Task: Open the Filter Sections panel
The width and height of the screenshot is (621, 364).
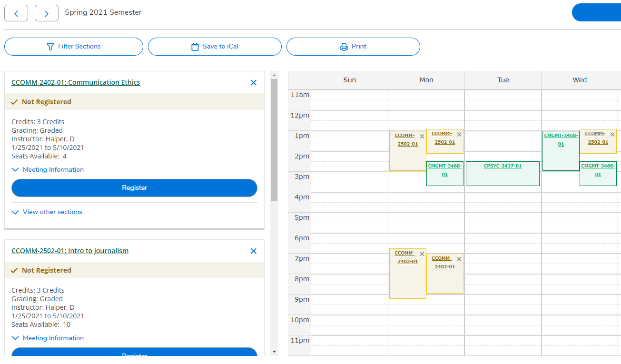Action: [73, 46]
